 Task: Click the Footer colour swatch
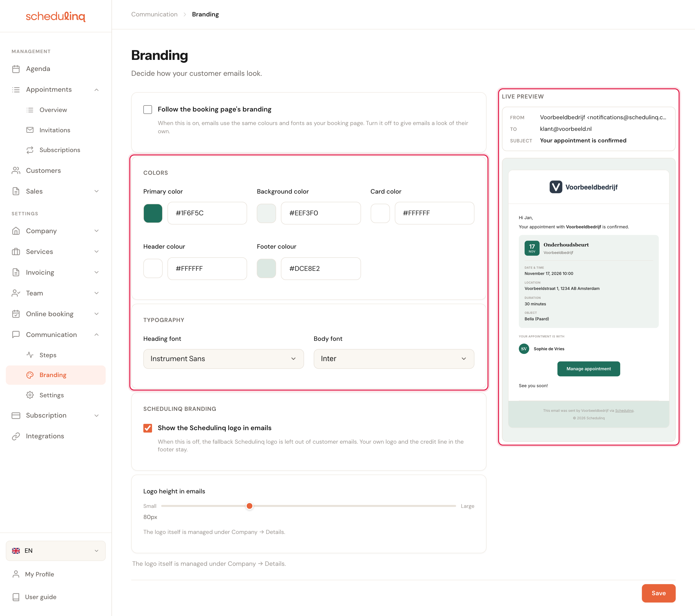click(266, 269)
